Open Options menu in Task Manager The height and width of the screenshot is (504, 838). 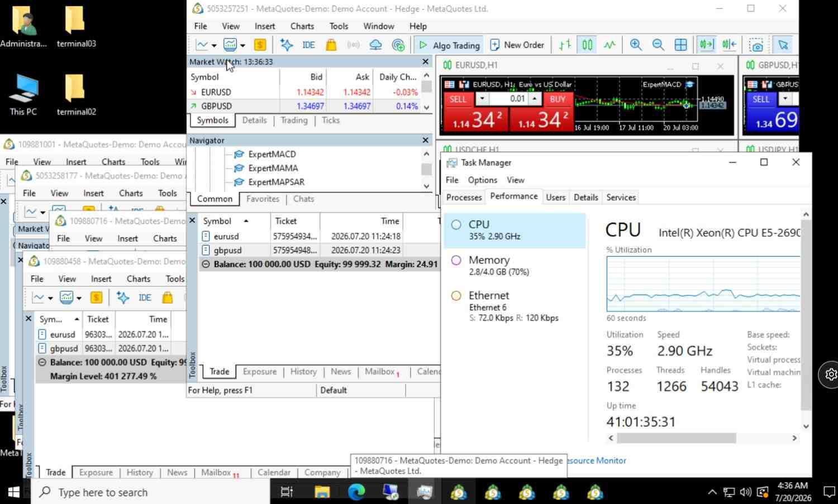pos(482,180)
